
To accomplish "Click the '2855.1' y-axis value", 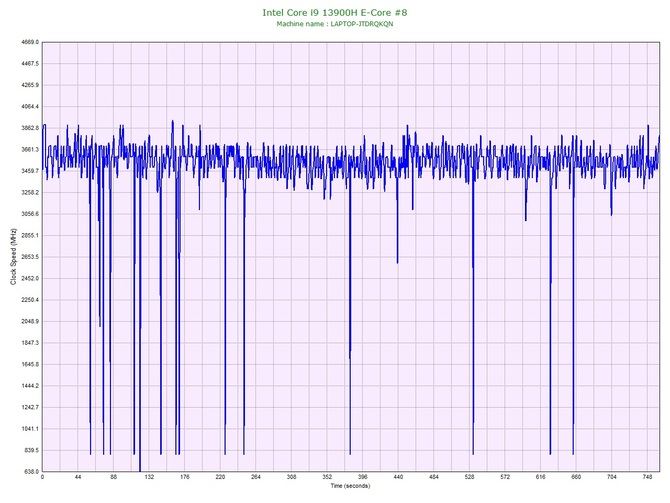I will point(29,235).
